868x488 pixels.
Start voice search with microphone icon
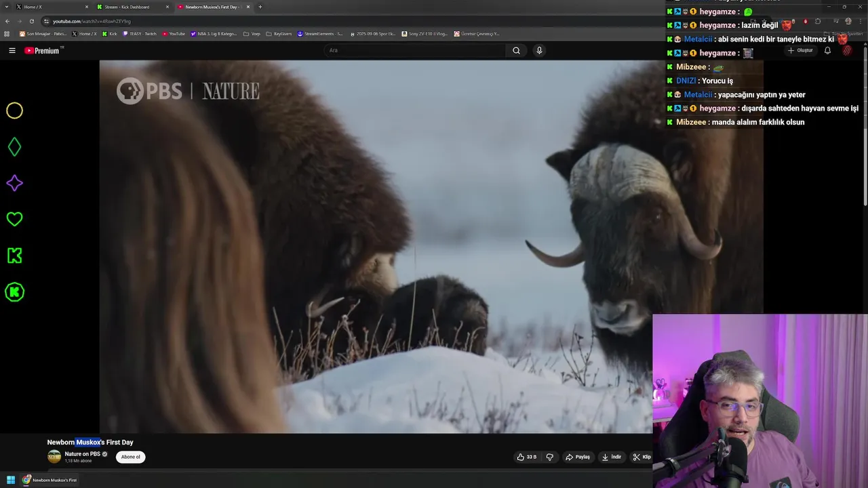539,50
